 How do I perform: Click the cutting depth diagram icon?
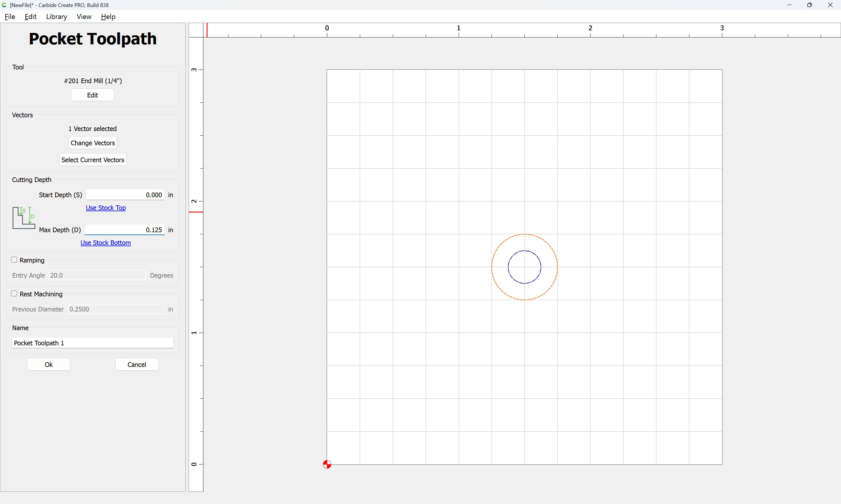click(23, 217)
